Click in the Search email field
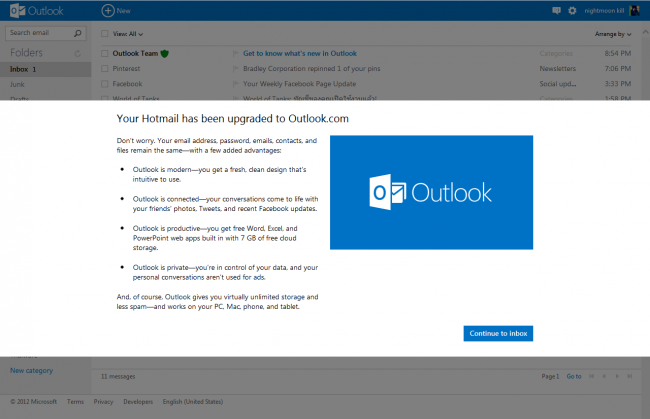The image size is (650, 419). click(x=36, y=33)
